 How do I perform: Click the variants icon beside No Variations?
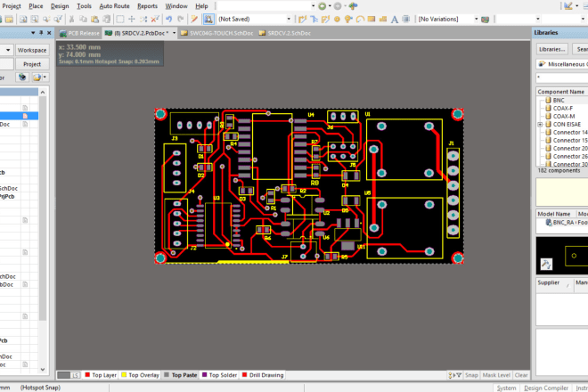[486, 19]
